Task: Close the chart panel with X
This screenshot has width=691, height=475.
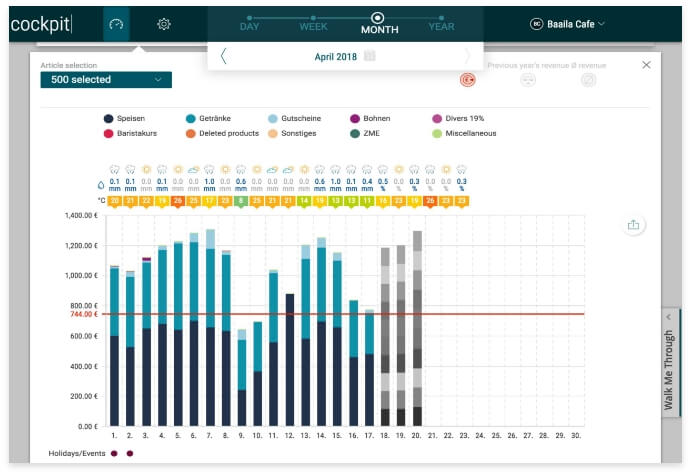Action: 646,65
